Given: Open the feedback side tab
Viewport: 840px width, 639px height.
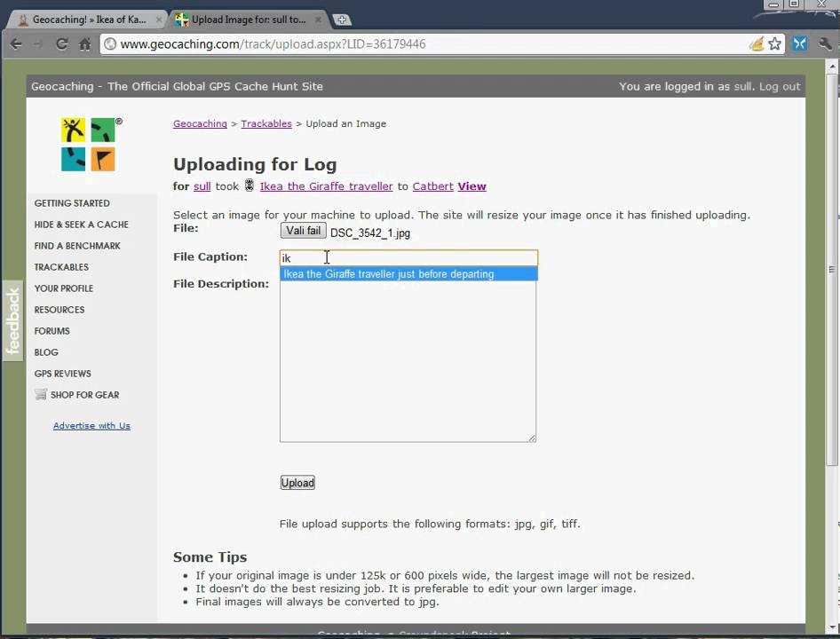Looking at the screenshot, I should 12,321.
